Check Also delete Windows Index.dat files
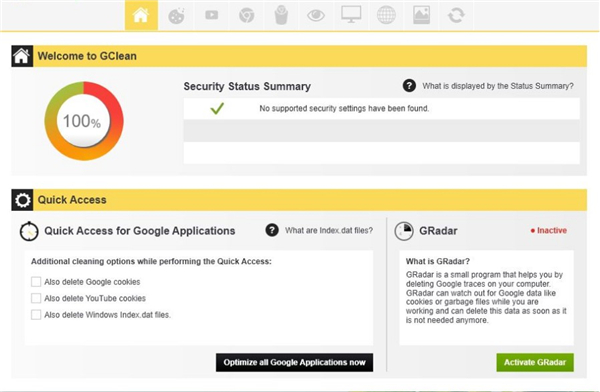The height and width of the screenshot is (392, 600). (36, 315)
